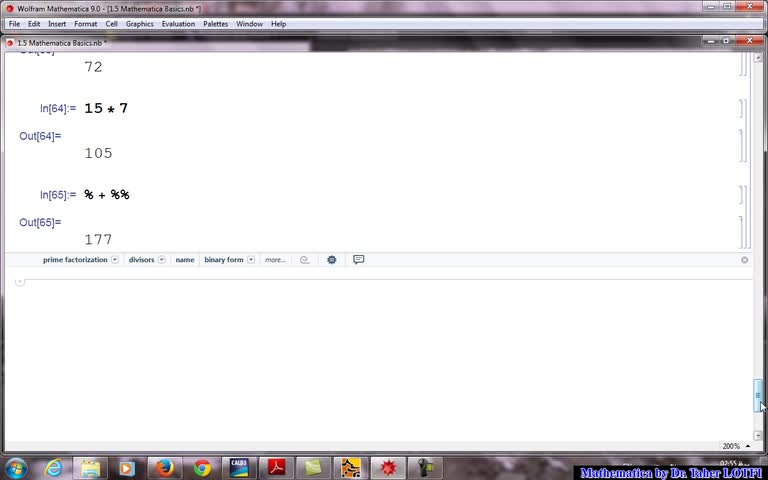
Task: Open the Cell menu
Action: tap(112, 24)
